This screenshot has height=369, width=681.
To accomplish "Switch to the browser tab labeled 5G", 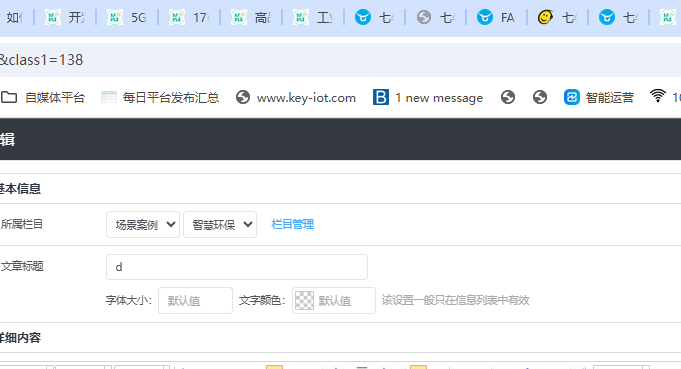I will coord(127,17).
